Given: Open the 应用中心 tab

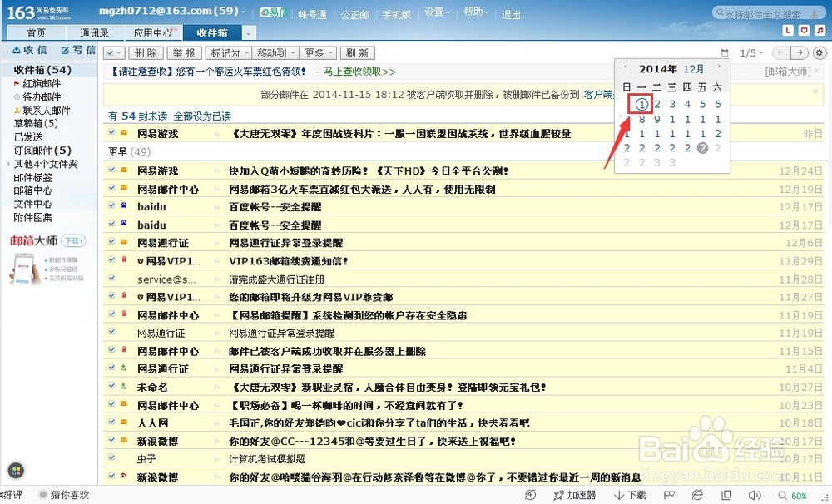Looking at the screenshot, I should click(154, 32).
